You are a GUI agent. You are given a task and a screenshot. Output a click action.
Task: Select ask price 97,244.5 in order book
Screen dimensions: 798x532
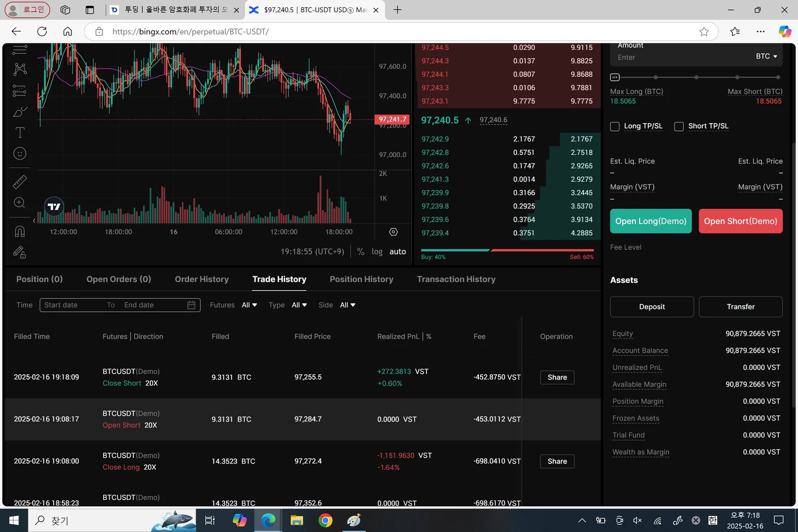435,48
